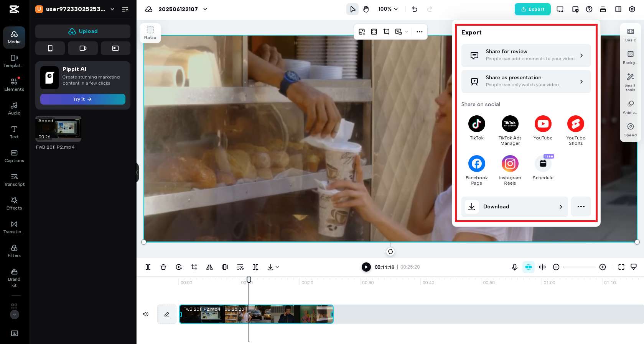The width and height of the screenshot is (644, 344).
Task: Expand Share as presentation option
Action: 526,82
